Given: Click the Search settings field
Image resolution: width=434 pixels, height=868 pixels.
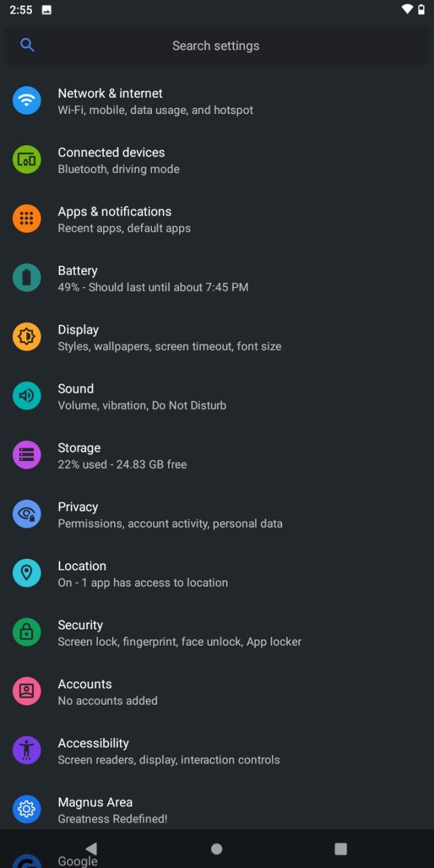Looking at the screenshot, I should 217,45.
